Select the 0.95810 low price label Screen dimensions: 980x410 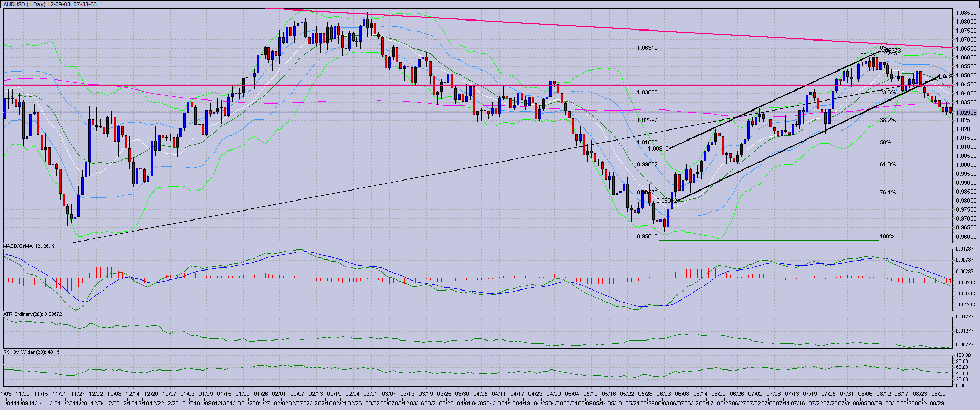tap(647, 237)
